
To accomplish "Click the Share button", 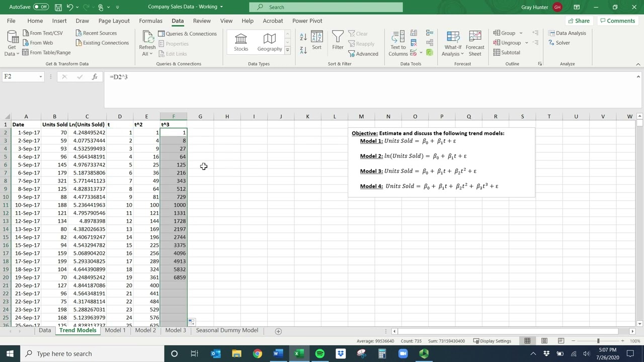I will tap(579, 21).
